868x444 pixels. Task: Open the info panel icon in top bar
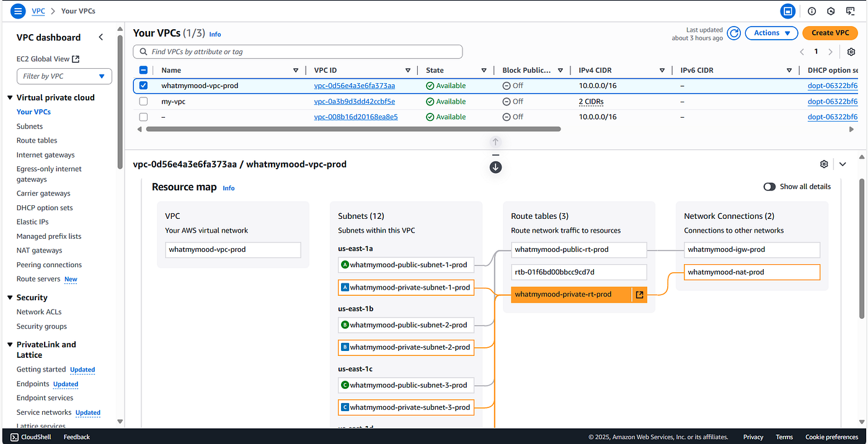(x=812, y=11)
